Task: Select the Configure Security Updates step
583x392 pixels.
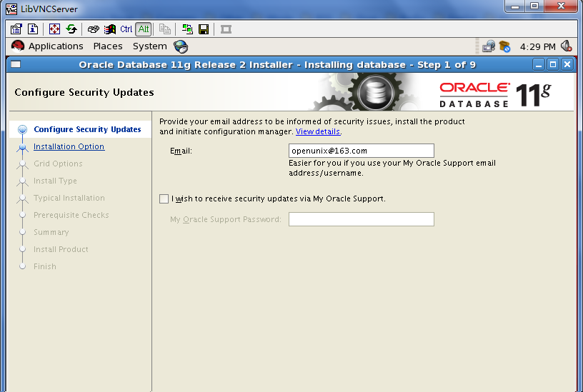Action: click(87, 129)
